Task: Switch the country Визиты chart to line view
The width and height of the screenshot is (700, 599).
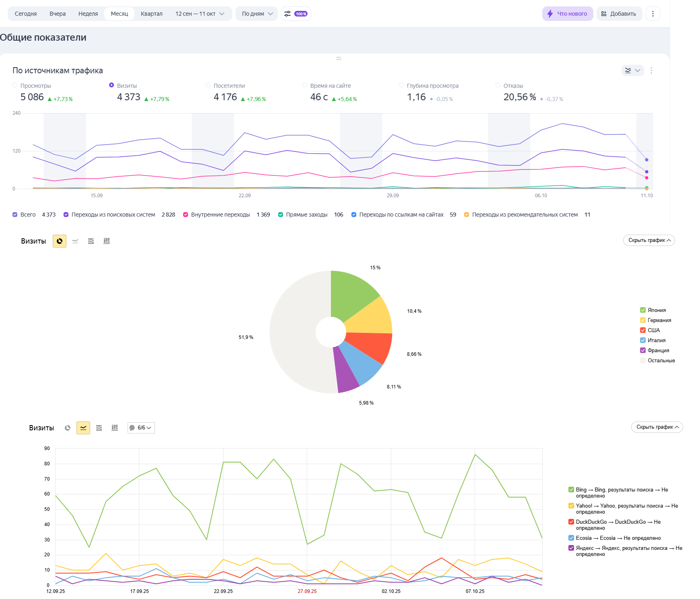Action: (x=75, y=241)
